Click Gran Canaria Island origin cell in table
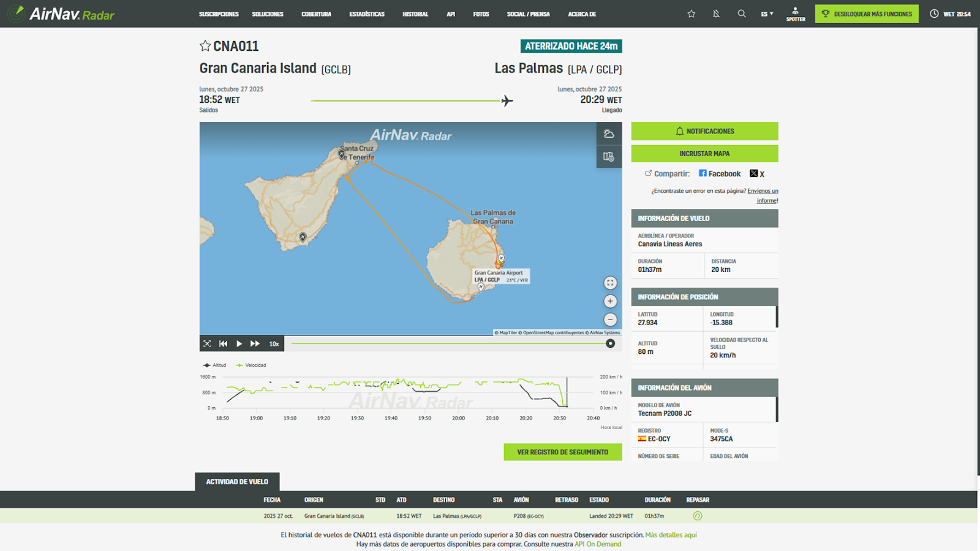This screenshot has width=980, height=551. tap(334, 516)
